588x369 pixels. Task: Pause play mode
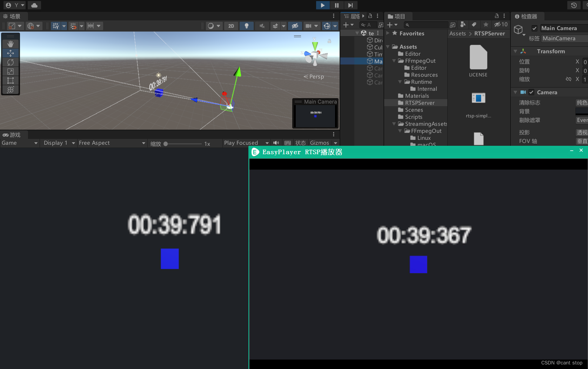coord(336,5)
